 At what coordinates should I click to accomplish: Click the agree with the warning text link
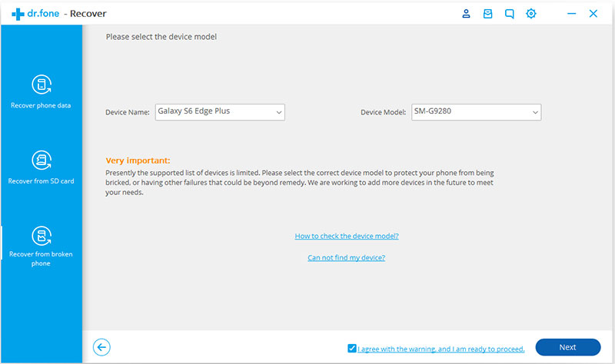pyautogui.click(x=440, y=349)
